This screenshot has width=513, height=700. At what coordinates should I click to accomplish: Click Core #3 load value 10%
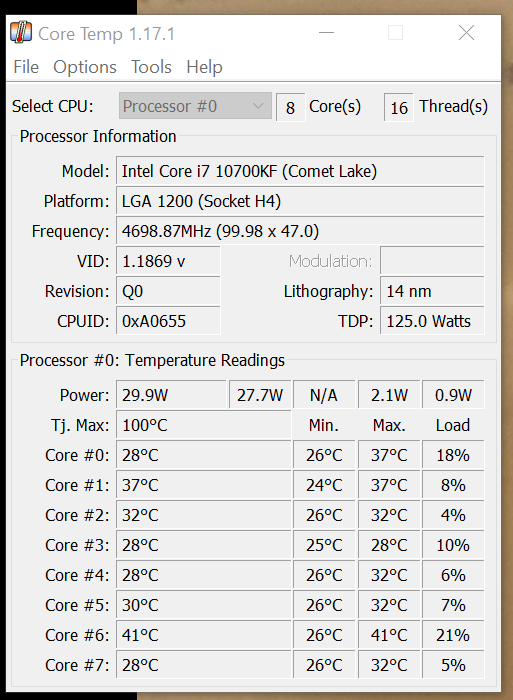(453, 545)
